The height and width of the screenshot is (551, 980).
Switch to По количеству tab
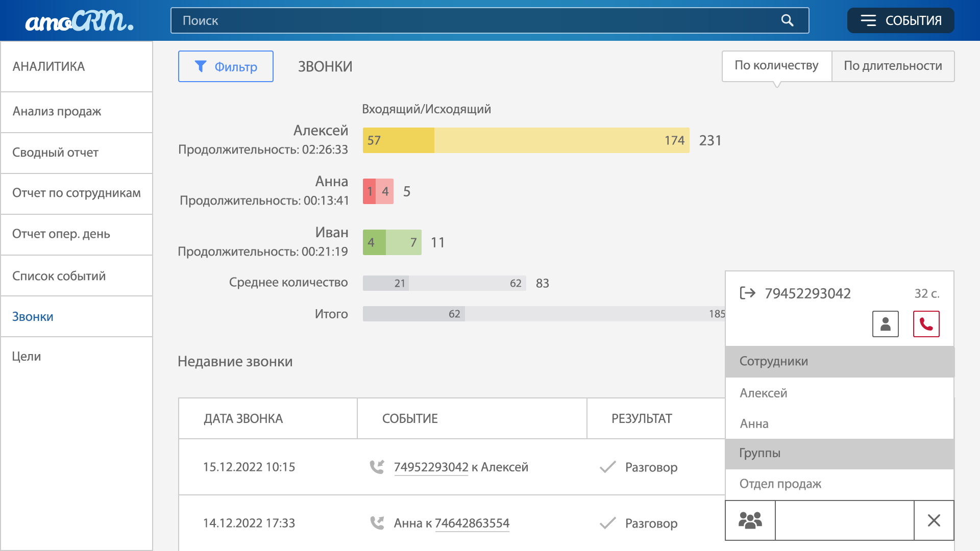[776, 66]
